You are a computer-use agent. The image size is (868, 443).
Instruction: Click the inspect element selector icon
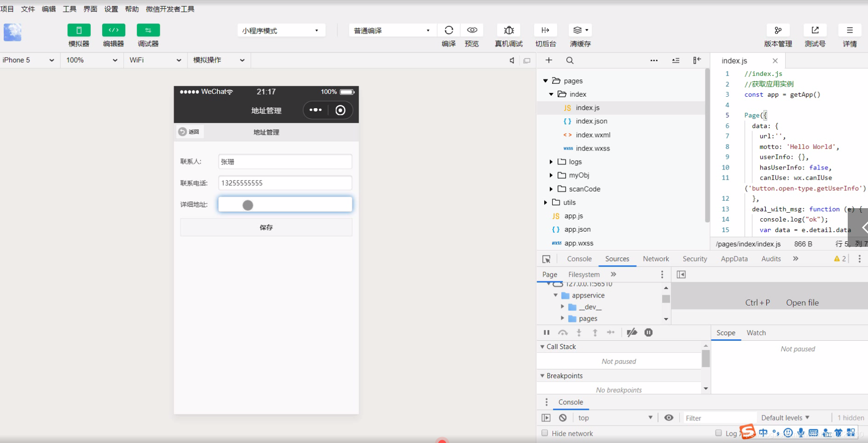tap(547, 259)
